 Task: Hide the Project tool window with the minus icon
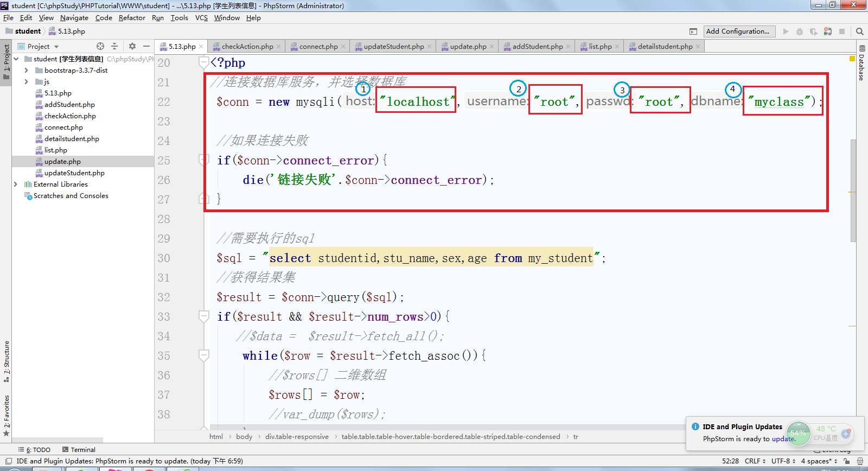click(146, 46)
